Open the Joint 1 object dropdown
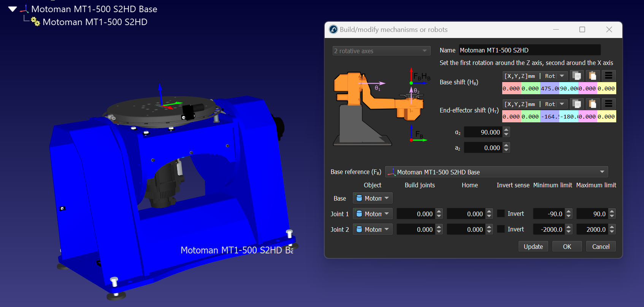The image size is (644, 307). [373, 214]
